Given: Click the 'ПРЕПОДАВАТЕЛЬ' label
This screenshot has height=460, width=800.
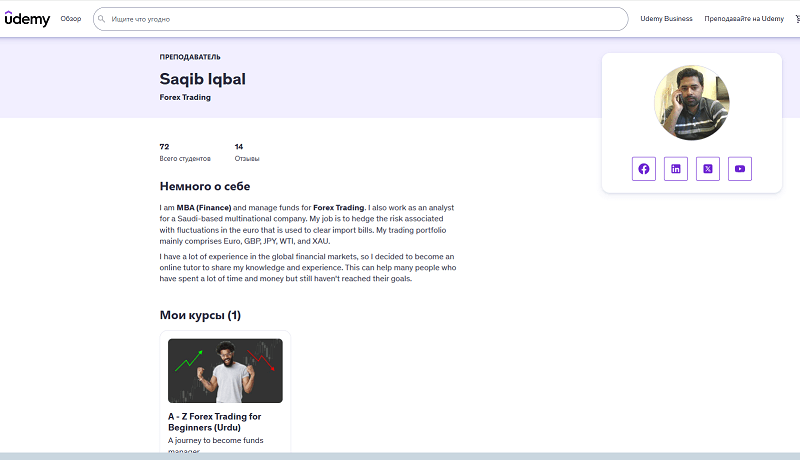Looking at the screenshot, I should pos(190,57).
